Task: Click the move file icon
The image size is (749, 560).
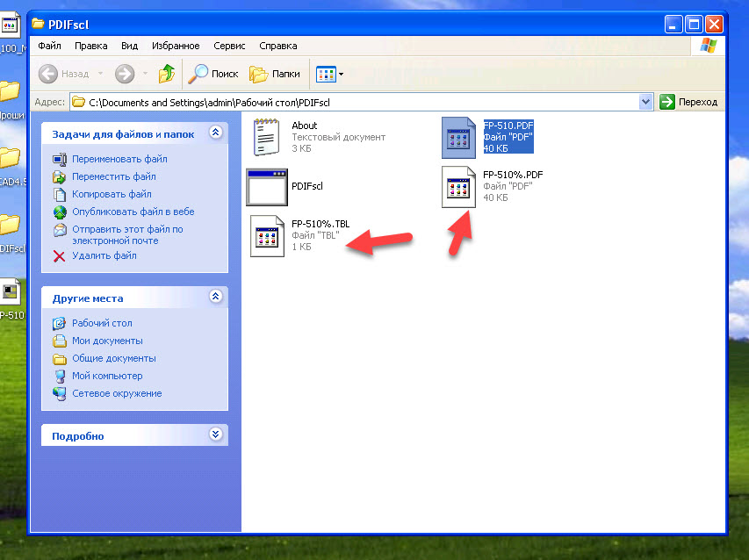Action: coord(60,176)
